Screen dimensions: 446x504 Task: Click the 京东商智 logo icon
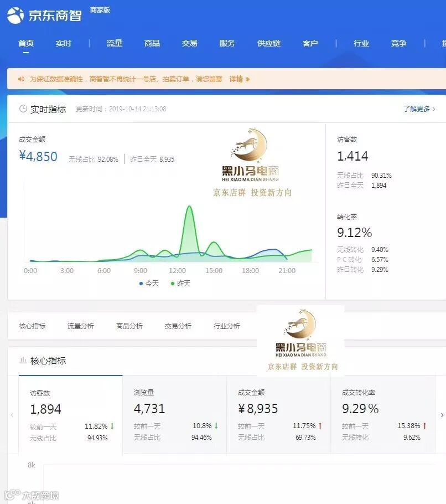pos(15,15)
